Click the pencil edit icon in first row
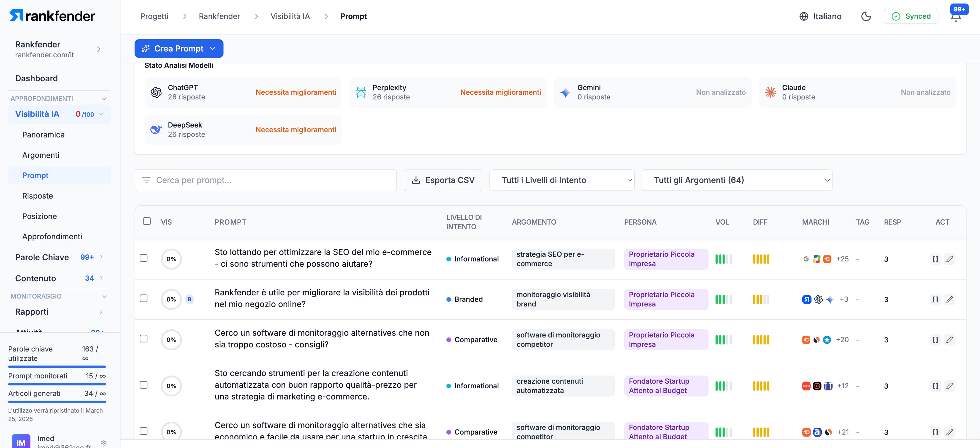This screenshot has width=980, height=448. 949,259
